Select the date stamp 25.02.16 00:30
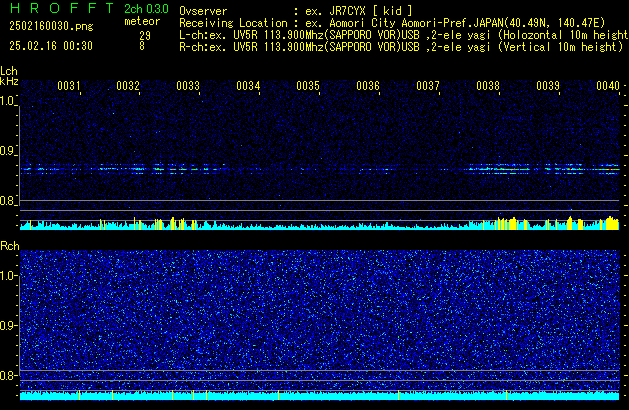Viewport: 629px width, 410px height. click(51, 46)
